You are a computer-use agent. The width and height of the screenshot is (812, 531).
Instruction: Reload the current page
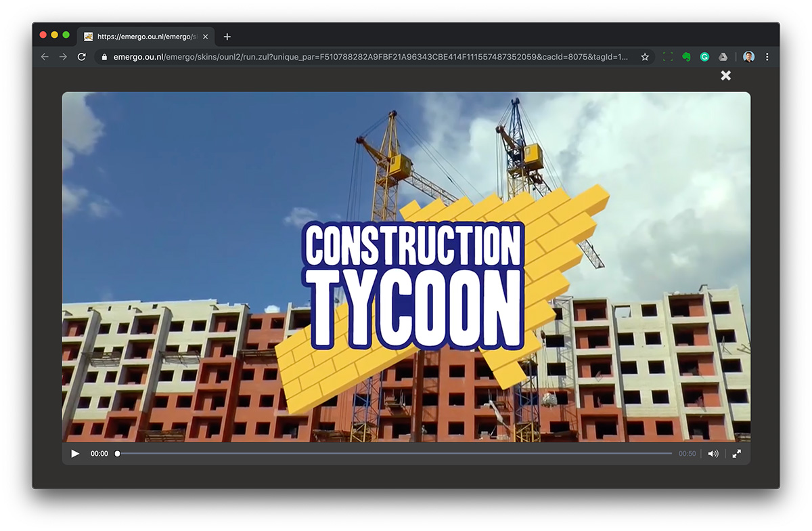81,57
